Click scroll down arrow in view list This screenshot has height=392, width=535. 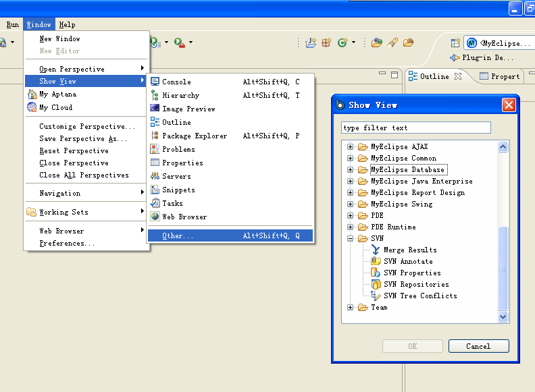[x=503, y=316]
